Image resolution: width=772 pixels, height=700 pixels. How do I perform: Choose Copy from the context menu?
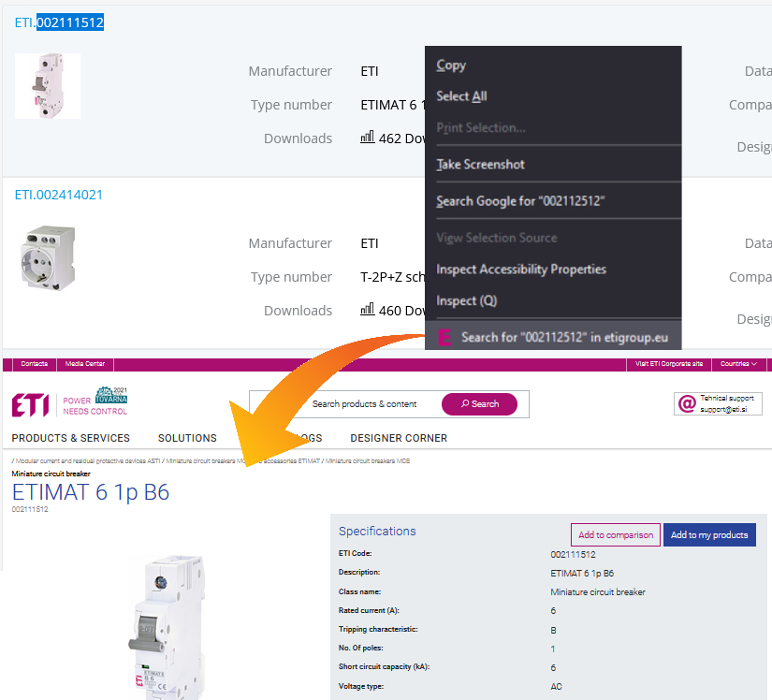point(451,66)
